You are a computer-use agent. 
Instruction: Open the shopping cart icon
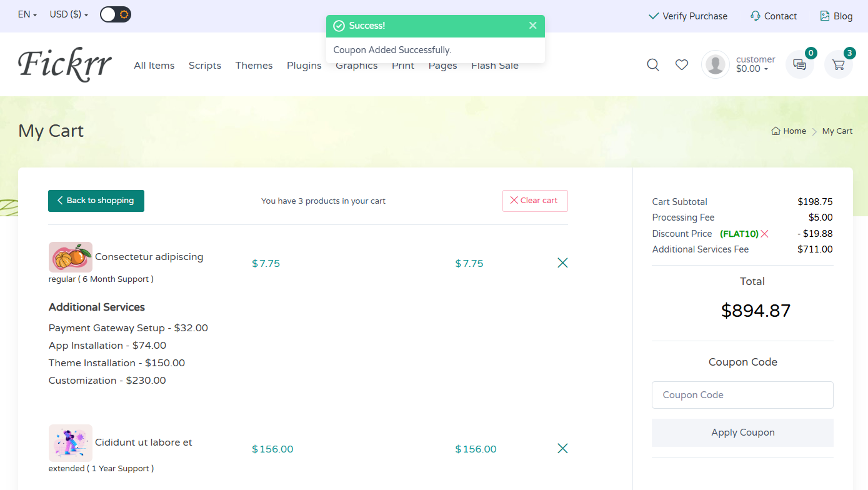coord(838,64)
